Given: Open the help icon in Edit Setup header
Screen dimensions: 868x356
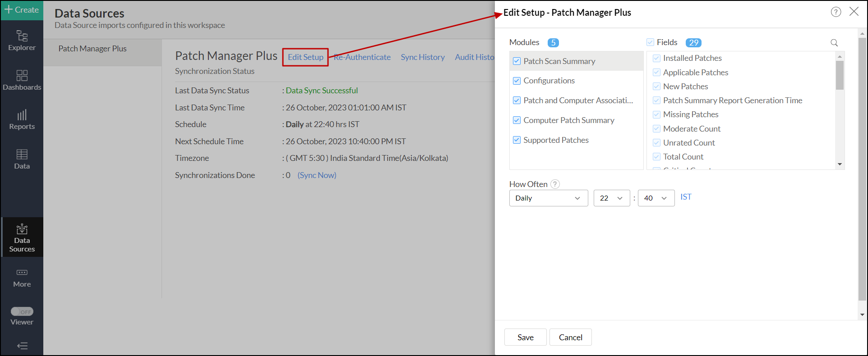Looking at the screenshot, I should pos(836,12).
